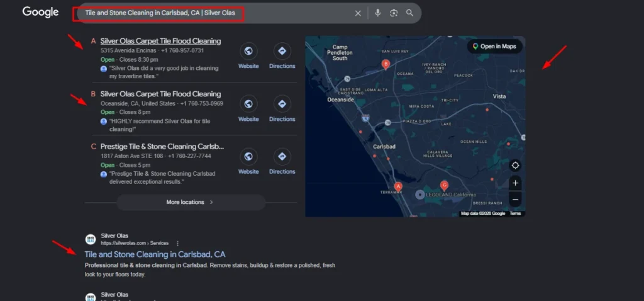
Task: Expand More locations
Action: (x=191, y=202)
